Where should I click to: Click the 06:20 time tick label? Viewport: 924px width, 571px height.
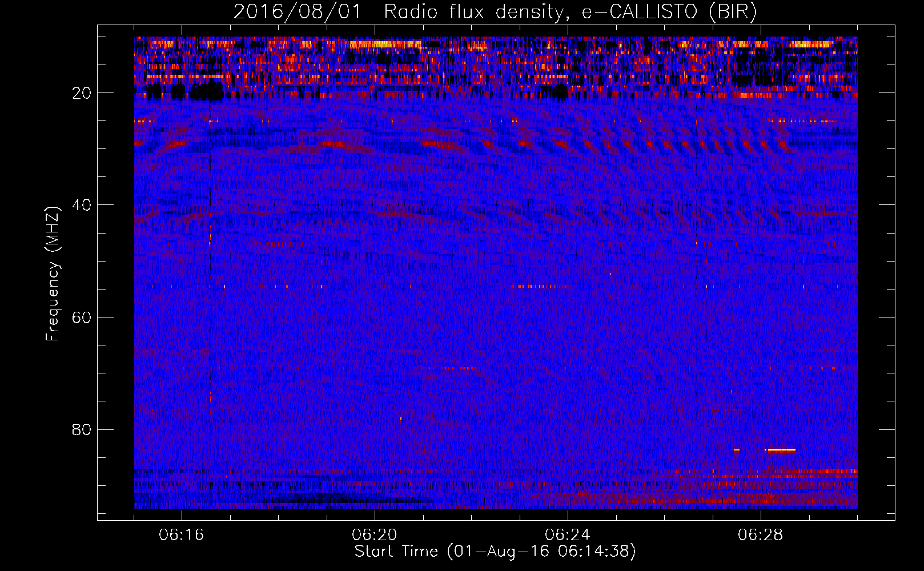(375, 535)
